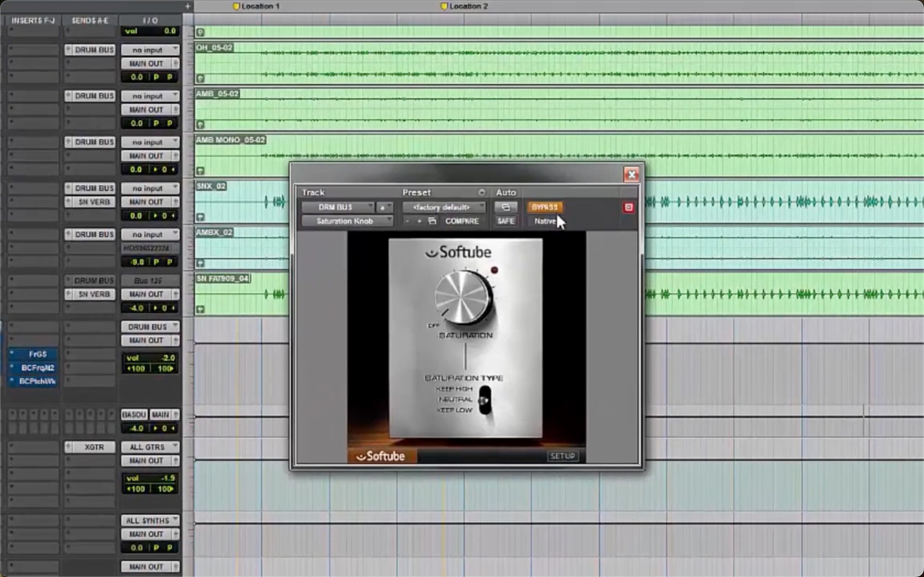Image resolution: width=924 pixels, height=577 pixels.
Task: Click the top track's playlist icon
Action: point(201,32)
